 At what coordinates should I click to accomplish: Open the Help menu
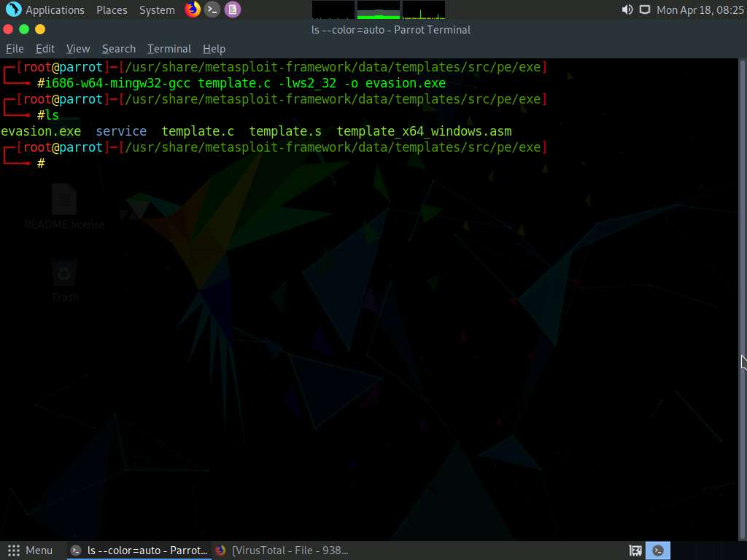[214, 49]
